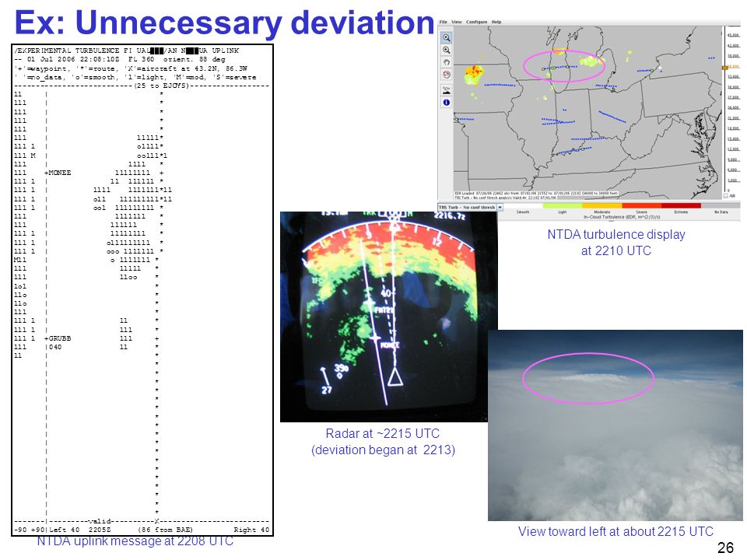Click the 45,000 altitude label

coord(734,35)
